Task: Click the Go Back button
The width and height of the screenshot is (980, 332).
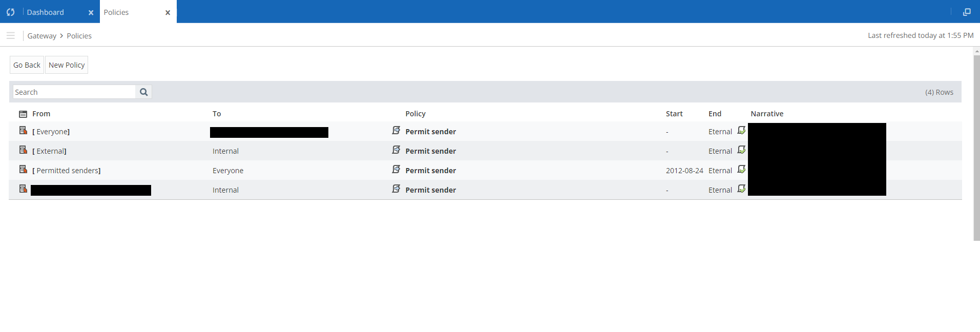Action: 27,65
